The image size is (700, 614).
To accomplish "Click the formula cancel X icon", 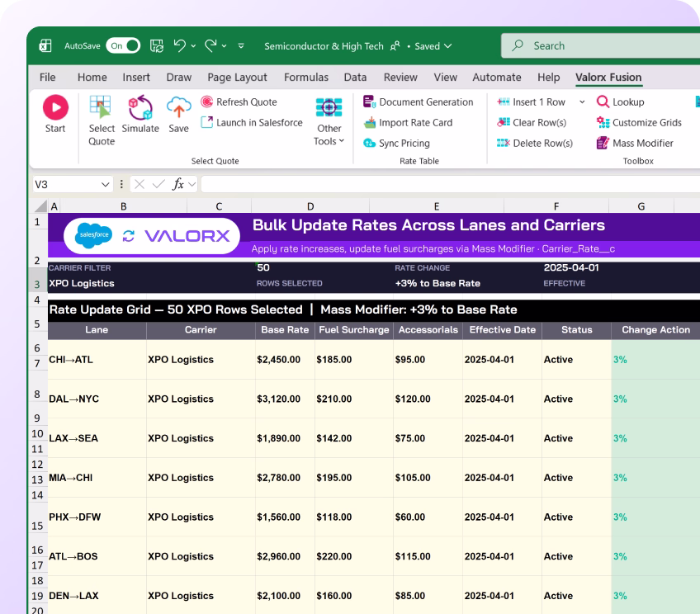I will click(140, 184).
